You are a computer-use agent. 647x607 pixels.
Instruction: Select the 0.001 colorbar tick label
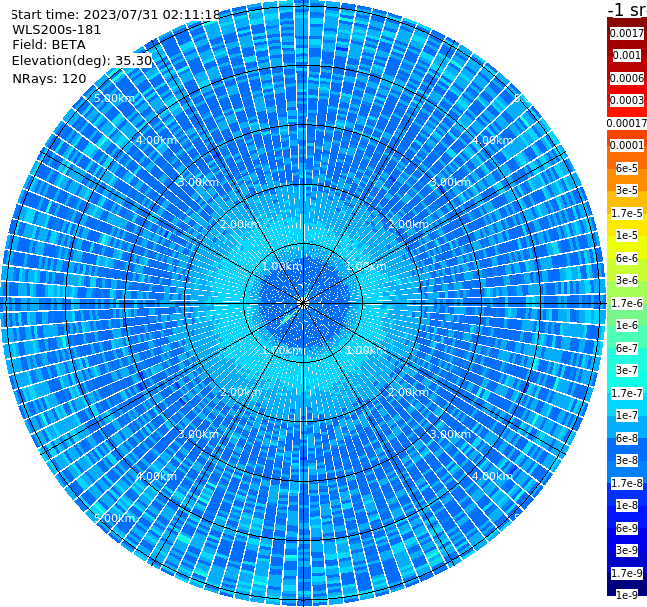[x=627, y=56]
